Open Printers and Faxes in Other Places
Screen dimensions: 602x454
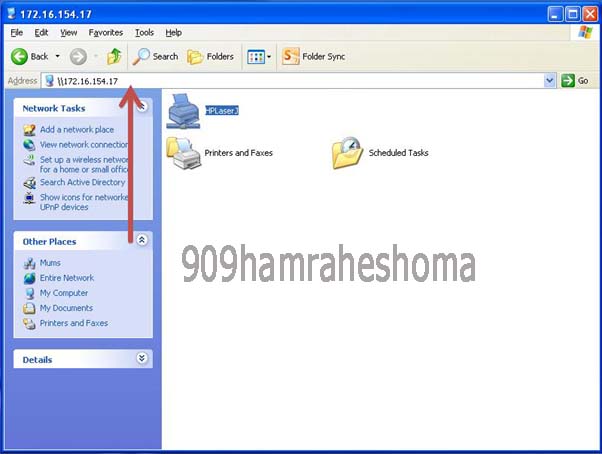pos(74,323)
